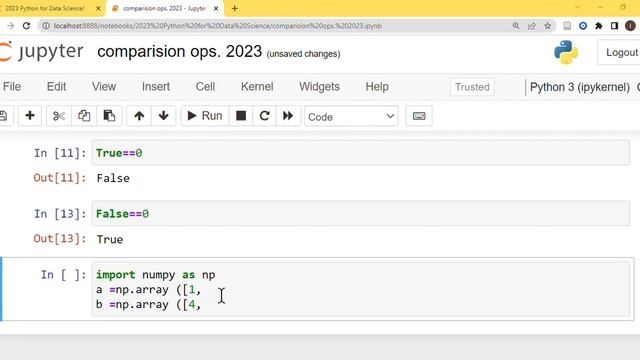Restart the kernel circular arrow icon
This screenshot has width=640, height=360.
[x=264, y=116]
